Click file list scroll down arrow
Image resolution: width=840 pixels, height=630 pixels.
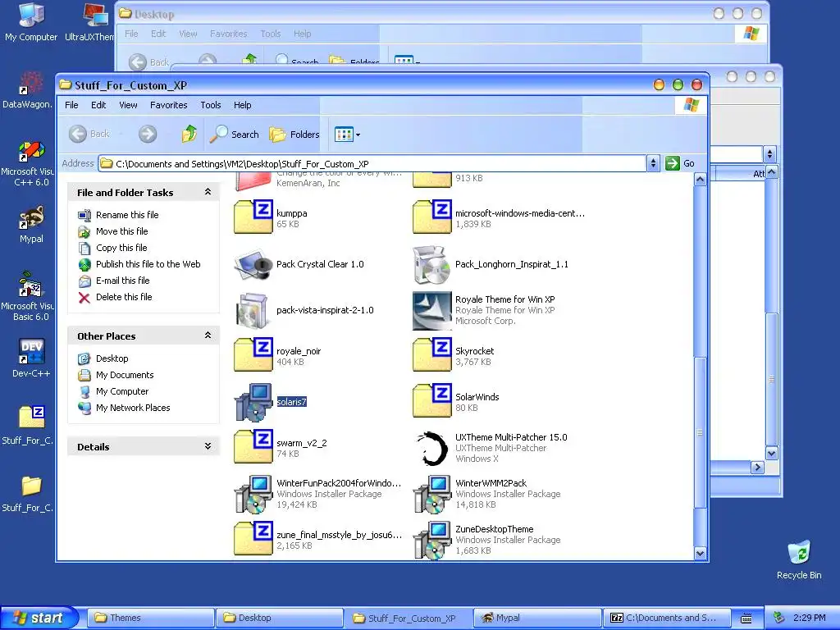[x=700, y=554]
